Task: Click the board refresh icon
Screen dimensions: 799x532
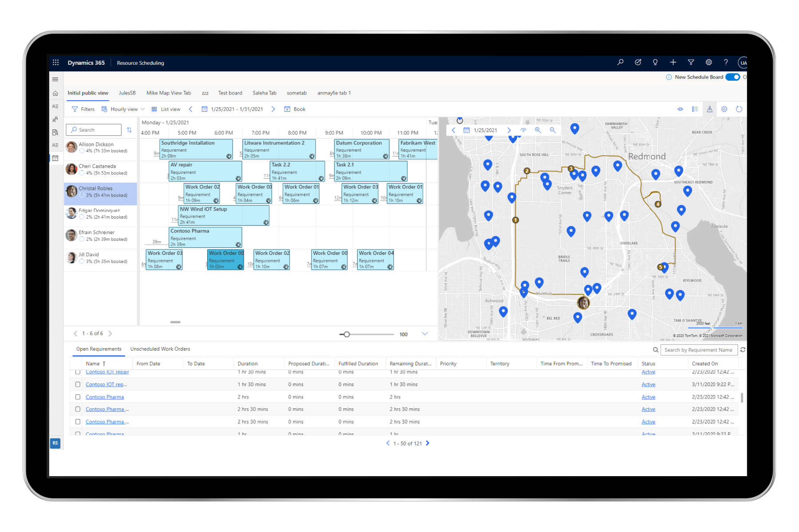Action: 739,109
